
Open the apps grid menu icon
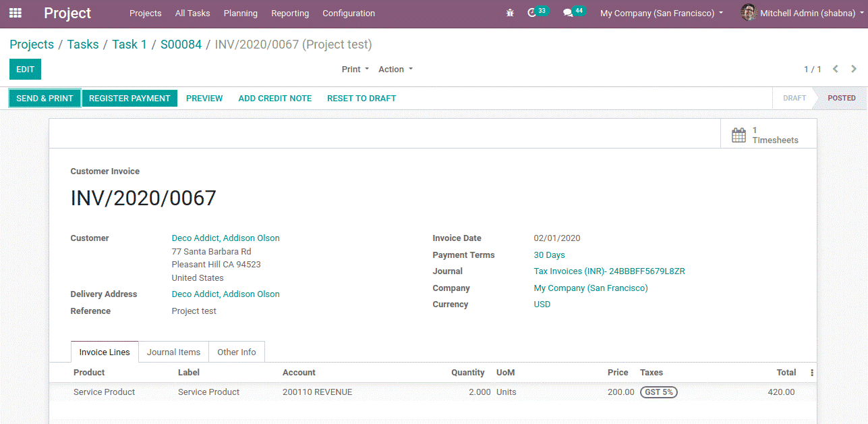click(x=16, y=13)
